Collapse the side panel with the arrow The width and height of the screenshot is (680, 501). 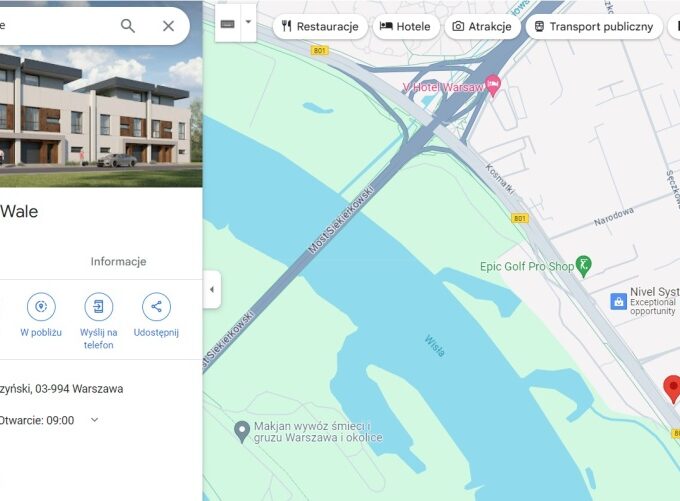point(212,289)
